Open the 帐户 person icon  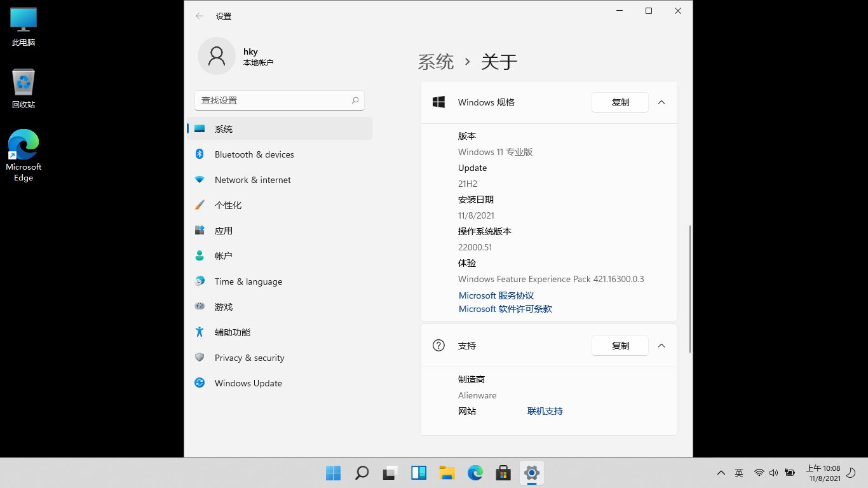[x=200, y=255]
